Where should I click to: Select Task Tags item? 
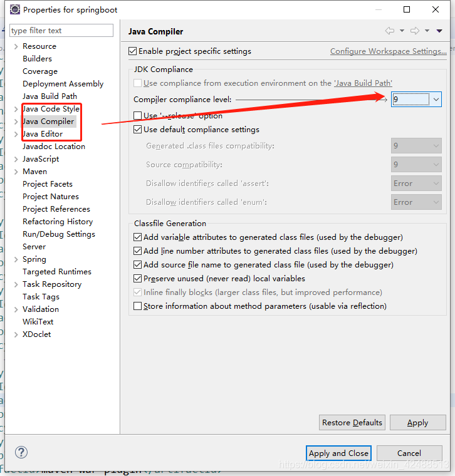pyautogui.click(x=41, y=297)
